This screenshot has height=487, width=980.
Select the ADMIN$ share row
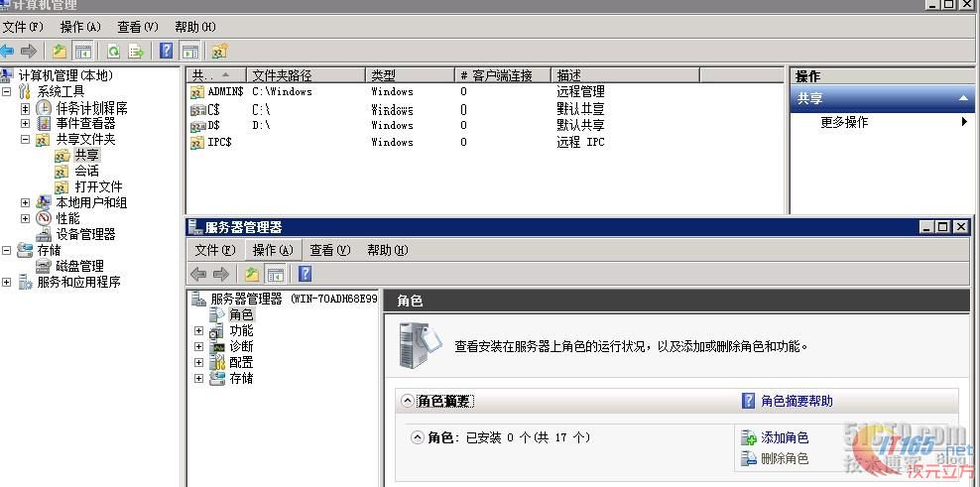[485, 92]
